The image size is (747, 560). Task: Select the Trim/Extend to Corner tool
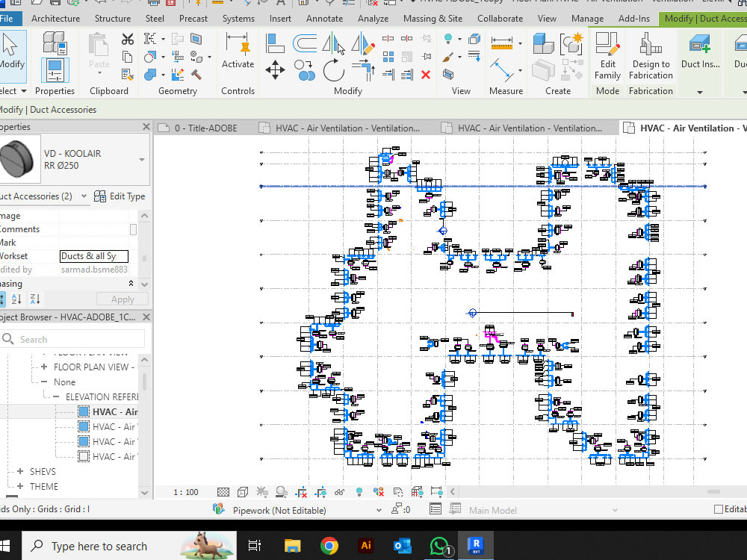pyautogui.click(x=364, y=70)
